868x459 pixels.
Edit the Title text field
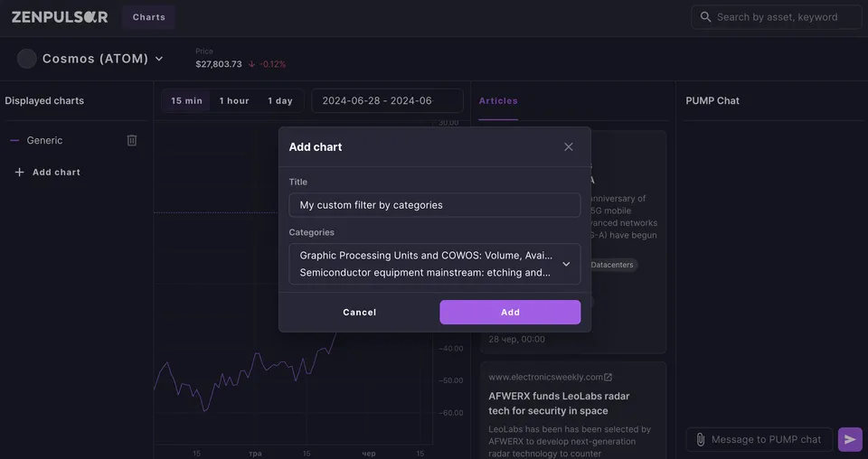(435, 205)
